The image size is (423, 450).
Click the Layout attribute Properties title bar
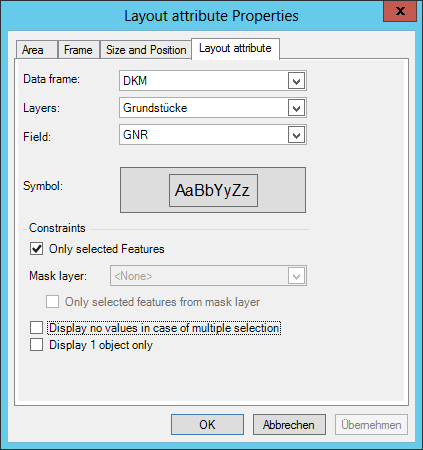(211, 16)
